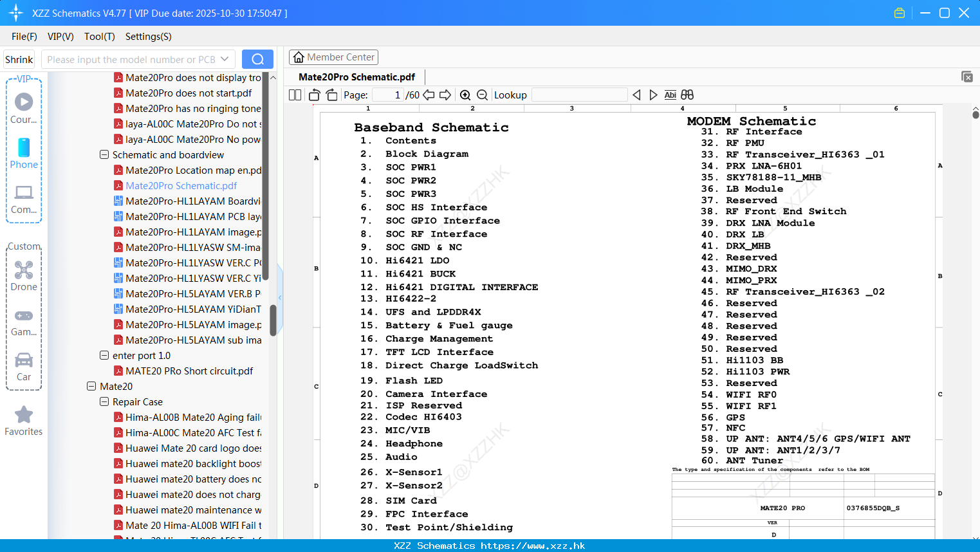Click the page number input field
The width and height of the screenshot is (980, 552).
(387, 95)
